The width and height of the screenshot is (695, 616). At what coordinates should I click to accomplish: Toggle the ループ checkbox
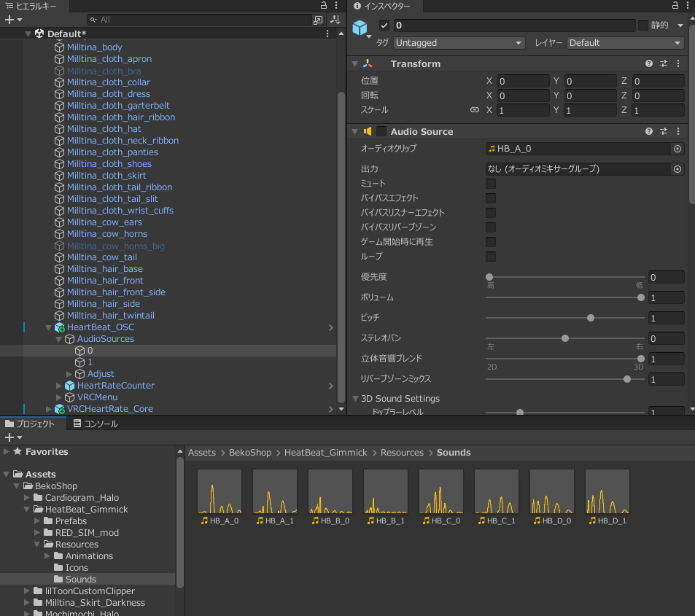click(491, 257)
